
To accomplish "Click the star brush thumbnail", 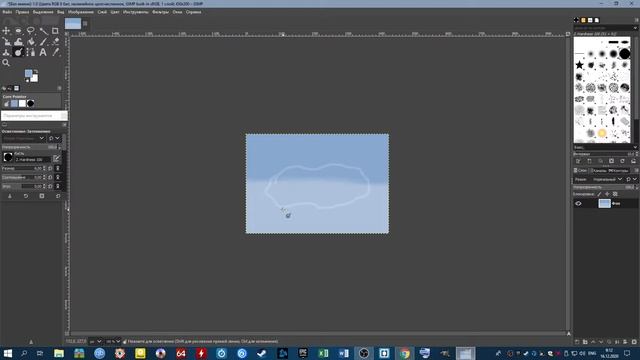I will (x=579, y=65).
